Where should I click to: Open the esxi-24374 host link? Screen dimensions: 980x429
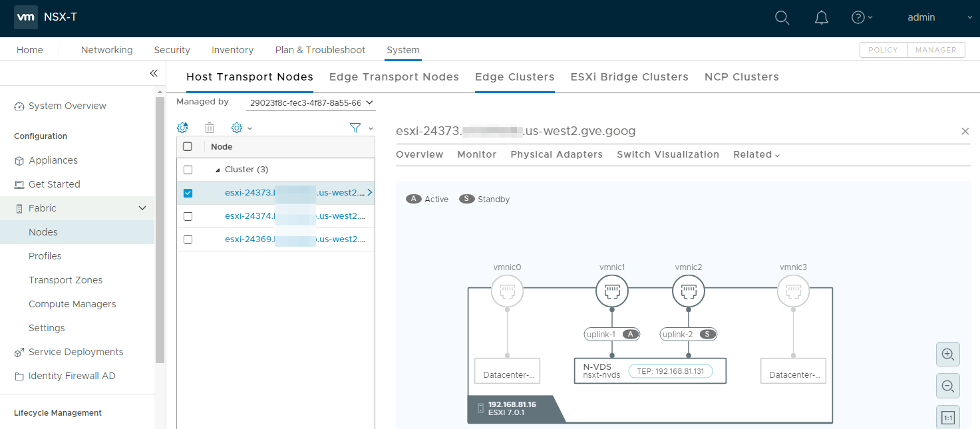tap(295, 216)
